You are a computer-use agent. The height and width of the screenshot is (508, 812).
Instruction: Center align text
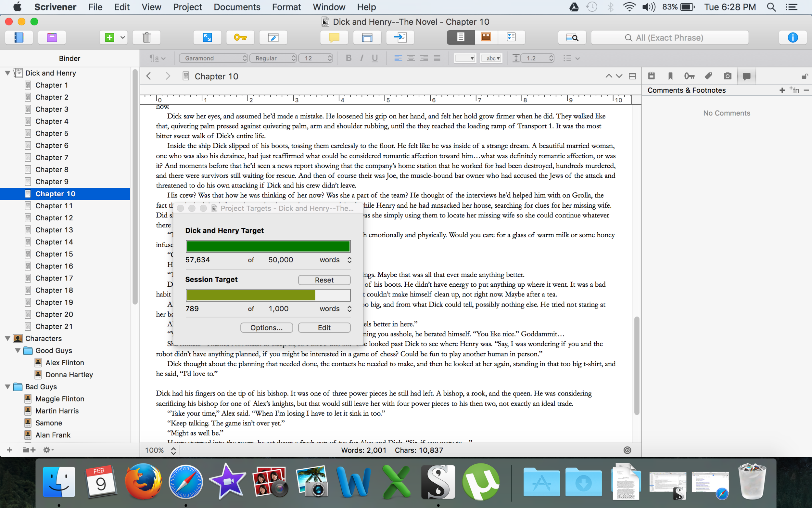tap(411, 58)
